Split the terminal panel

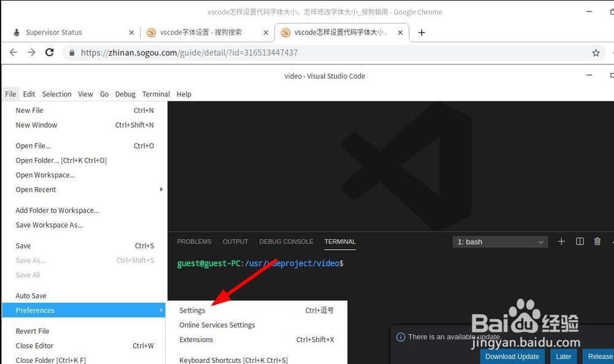pos(580,241)
